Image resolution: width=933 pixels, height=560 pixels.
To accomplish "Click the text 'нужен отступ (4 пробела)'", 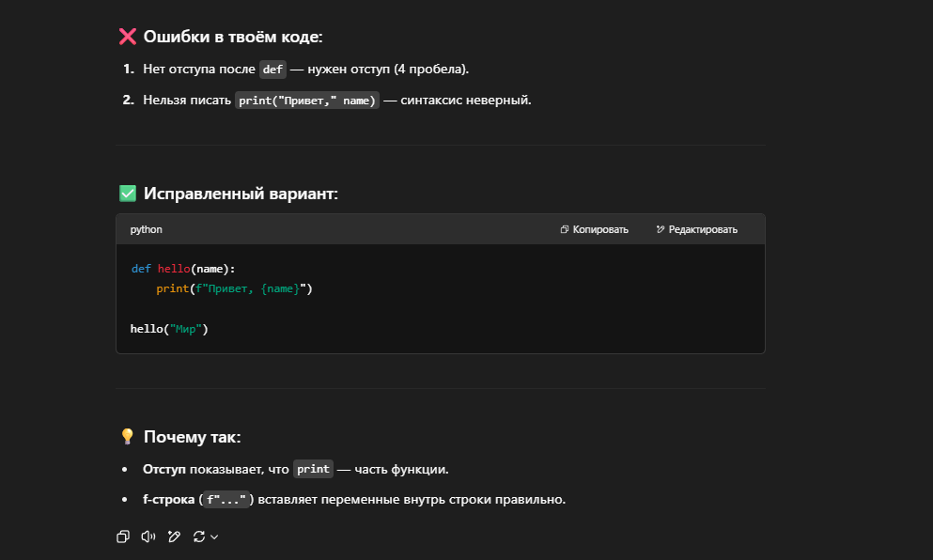I will (x=387, y=69).
